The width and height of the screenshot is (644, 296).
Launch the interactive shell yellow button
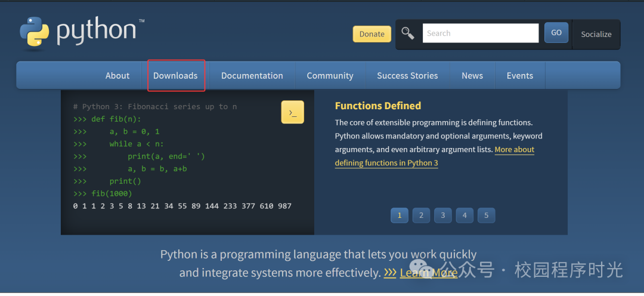click(x=292, y=112)
